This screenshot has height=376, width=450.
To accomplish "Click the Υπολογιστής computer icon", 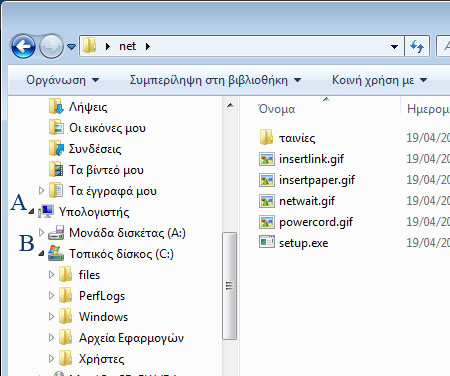I will [46, 211].
